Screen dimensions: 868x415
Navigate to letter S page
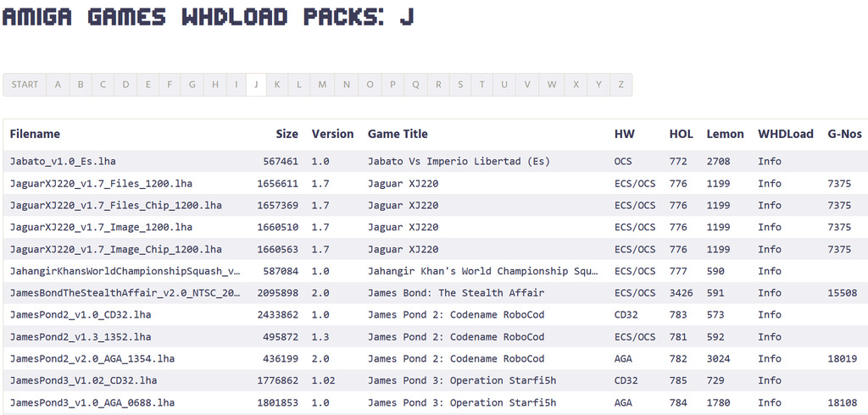pos(460,85)
